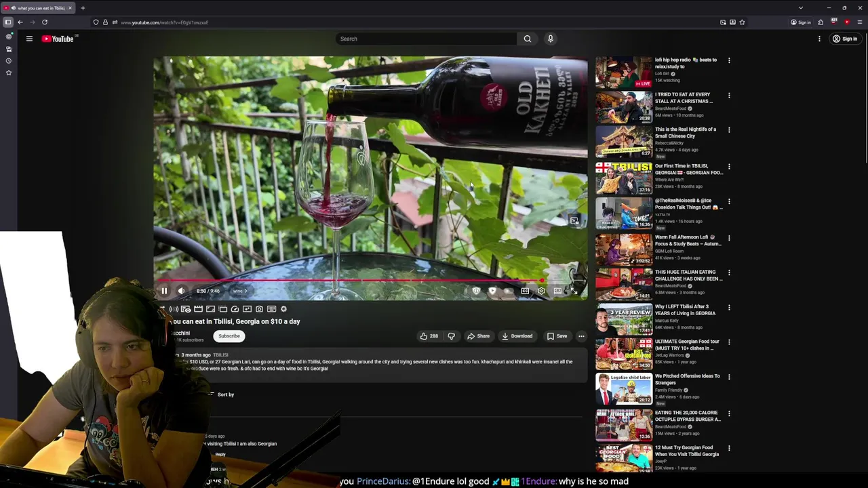Toggle the autoplay switch in player

point(507,291)
